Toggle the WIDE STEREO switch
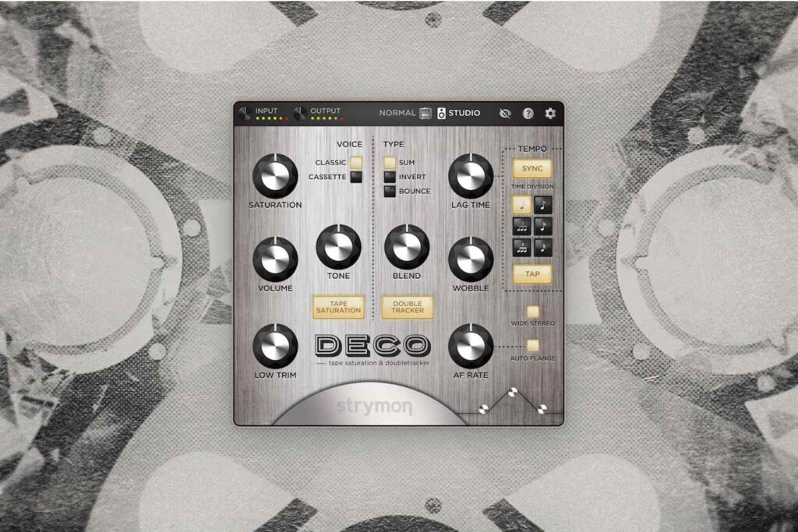The width and height of the screenshot is (798, 532). point(533,312)
